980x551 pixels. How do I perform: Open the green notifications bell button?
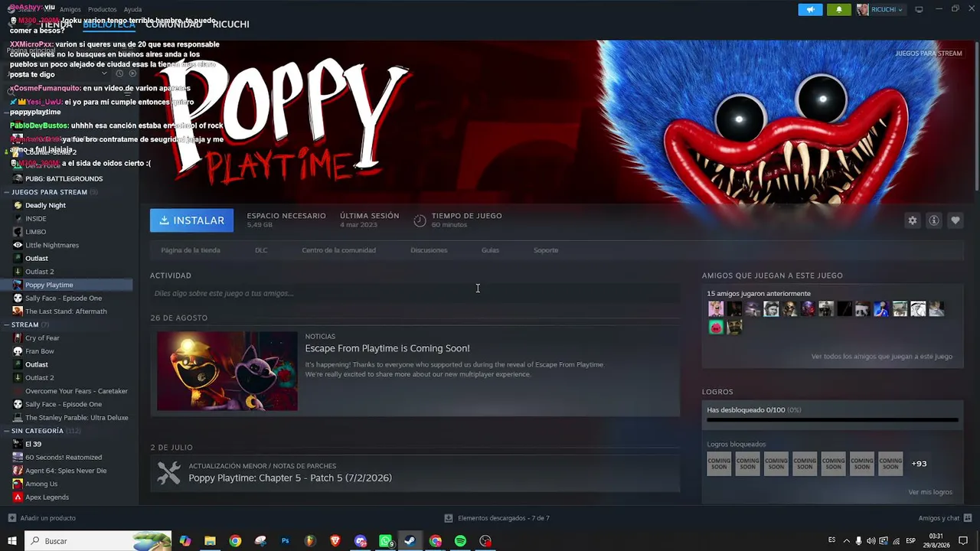838,9
